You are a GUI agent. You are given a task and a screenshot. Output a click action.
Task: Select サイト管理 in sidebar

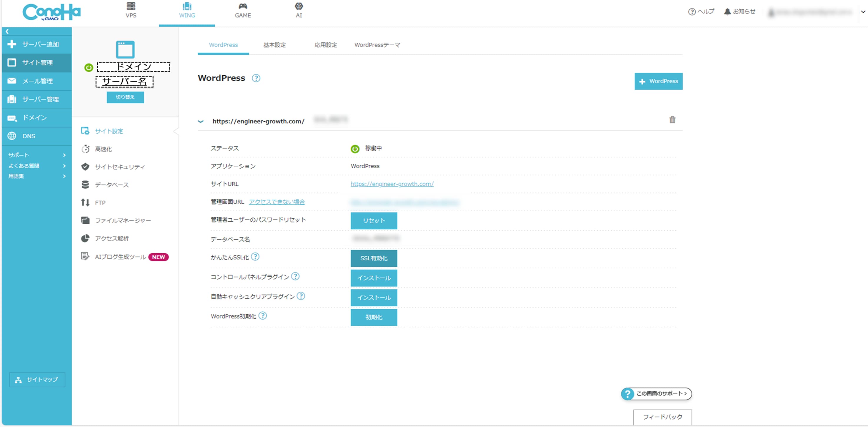tap(37, 63)
